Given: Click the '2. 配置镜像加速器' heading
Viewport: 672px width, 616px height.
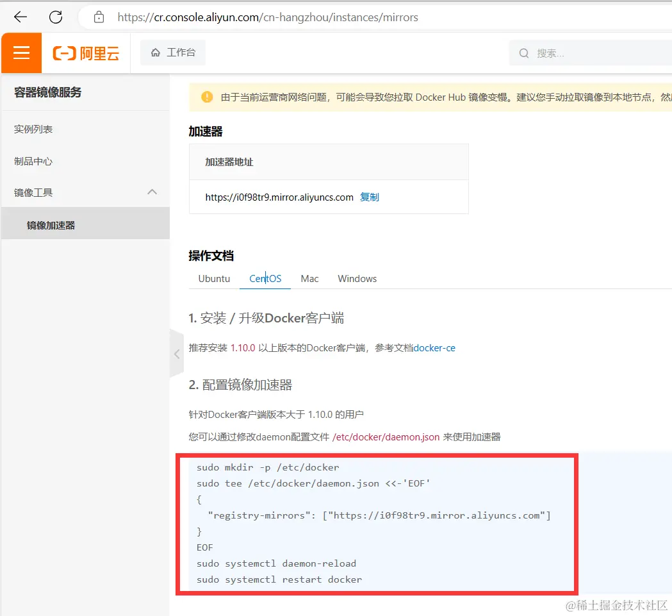Looking at the screenshot, I should coord(240,385).
